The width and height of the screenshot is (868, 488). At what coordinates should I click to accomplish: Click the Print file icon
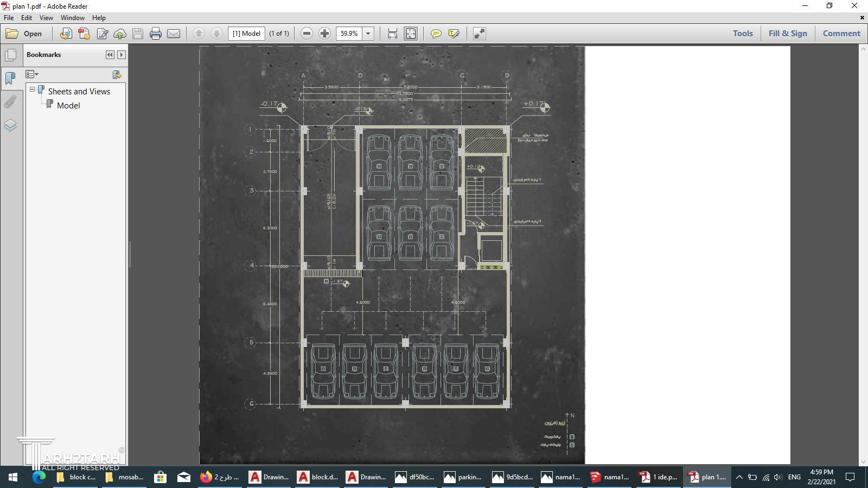tap(156, 34)
